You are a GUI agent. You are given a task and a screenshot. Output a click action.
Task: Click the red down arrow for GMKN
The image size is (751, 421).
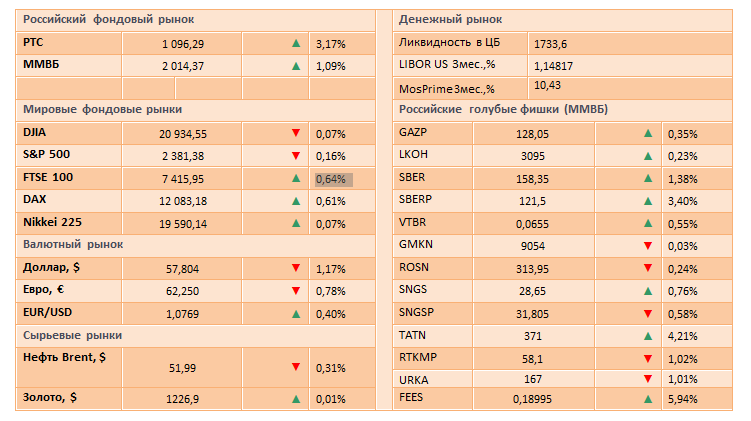pos(648,246)
